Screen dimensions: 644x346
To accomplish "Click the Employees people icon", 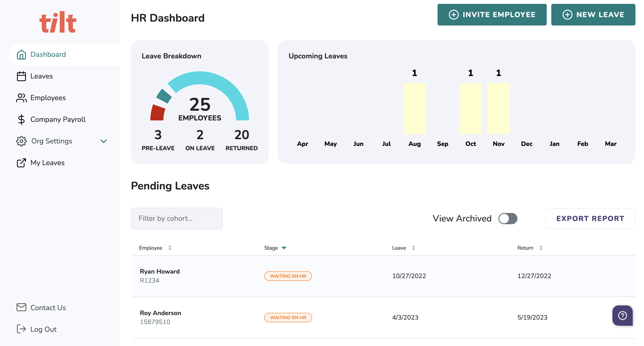I will pos(21,98).
